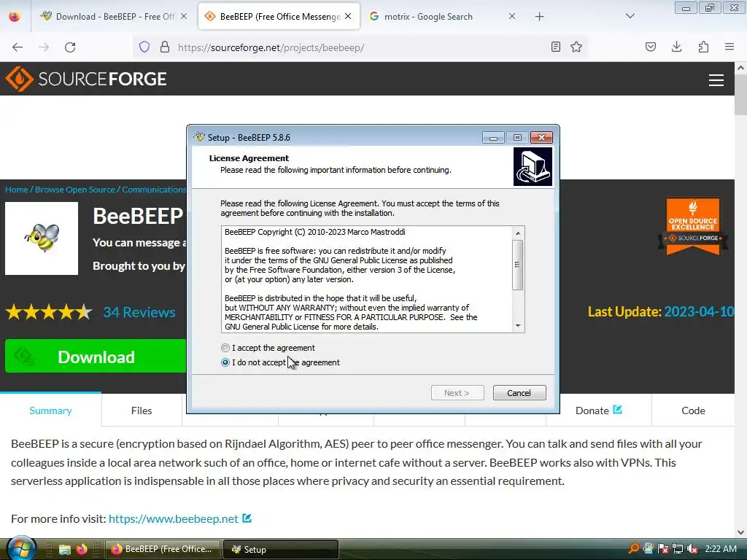
Task: Switch to the Setup taskbar button
Action: [x=281, y=549]
